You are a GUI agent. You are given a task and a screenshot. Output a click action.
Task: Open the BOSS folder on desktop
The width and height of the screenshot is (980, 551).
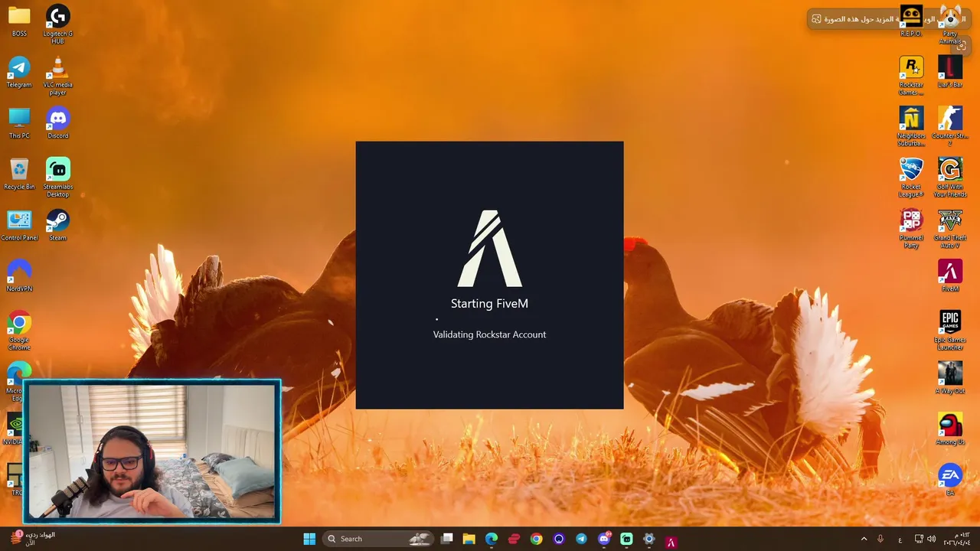[19, 21]
